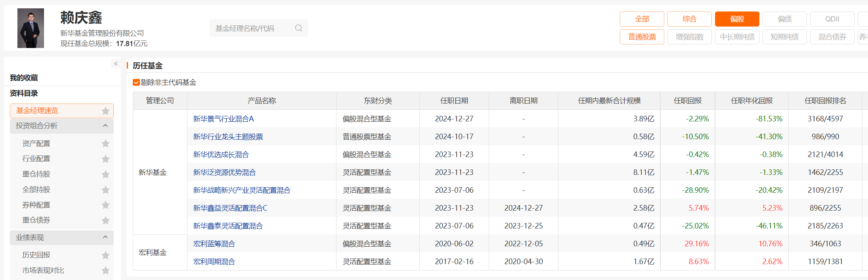The image size is (868, 280).
Task: Choose the 中长期纯债 category
Action: pos(737,37)
